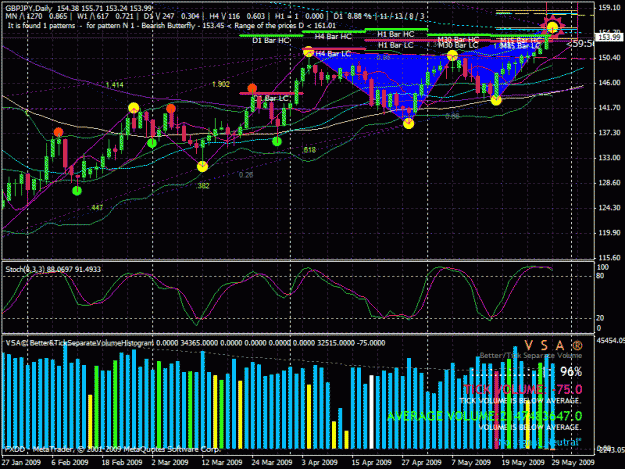Select the '.618' retracement label
The image size is (625, 469).
[x=309, y=150]
